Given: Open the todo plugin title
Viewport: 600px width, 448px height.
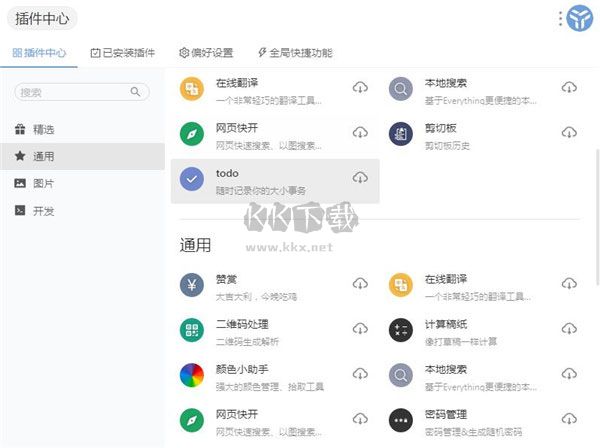Looking at the screenshot, I should (227, 173).
